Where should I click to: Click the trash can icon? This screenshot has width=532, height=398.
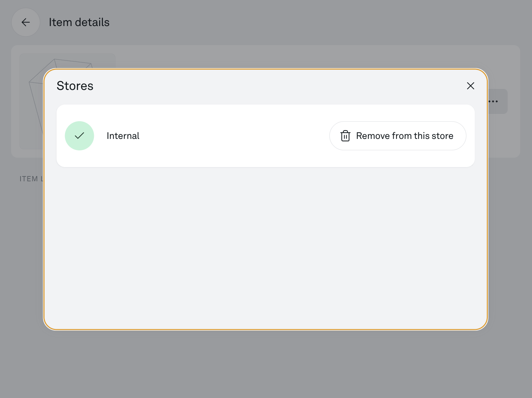click(x=345, y=136)
